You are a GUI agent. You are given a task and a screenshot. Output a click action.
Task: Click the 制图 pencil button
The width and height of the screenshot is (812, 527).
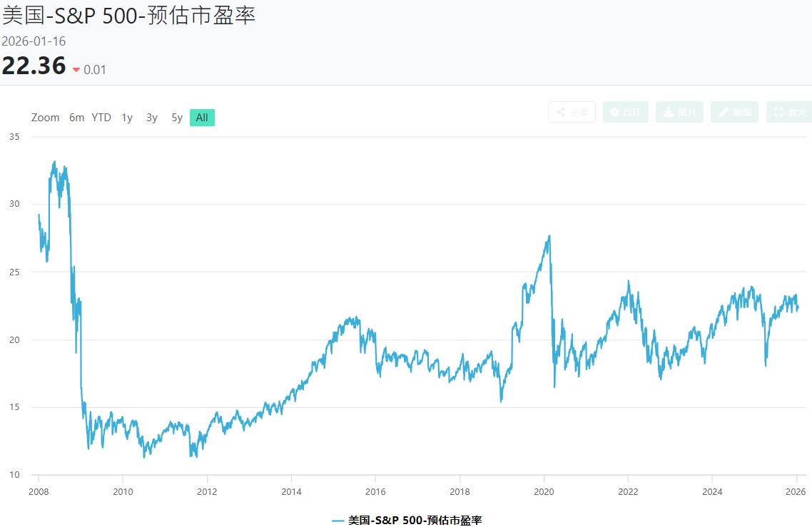[x=734, y=112]
